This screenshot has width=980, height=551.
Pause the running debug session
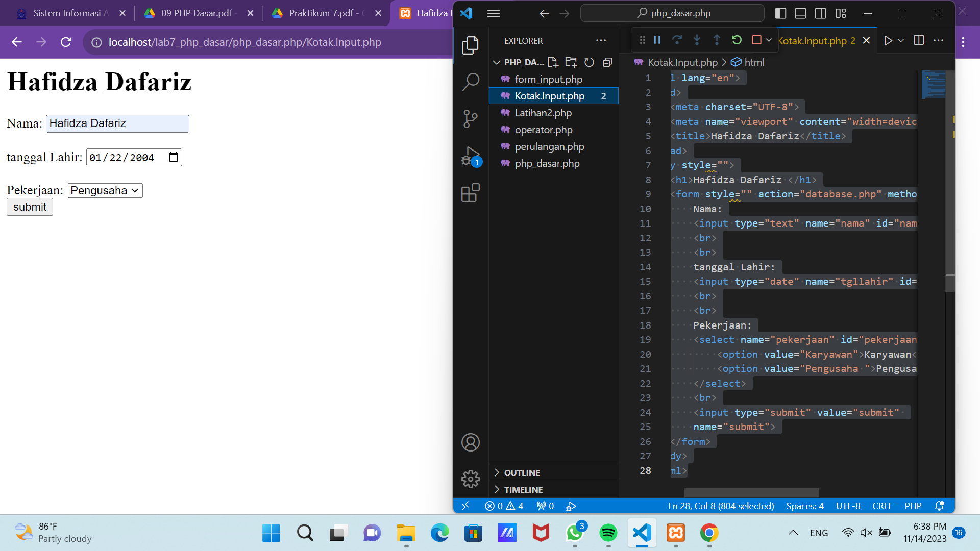point(657,40)
